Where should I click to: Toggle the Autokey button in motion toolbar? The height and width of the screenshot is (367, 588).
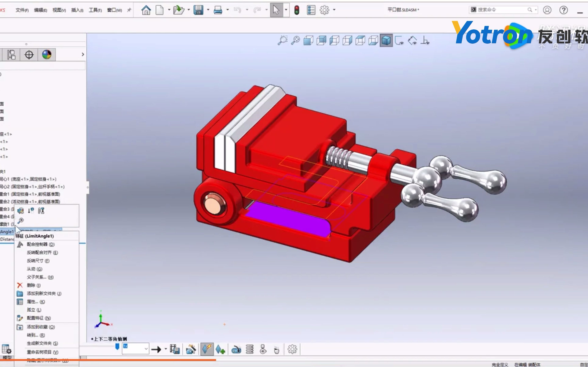pyautogui.click(x=207, y=349)
